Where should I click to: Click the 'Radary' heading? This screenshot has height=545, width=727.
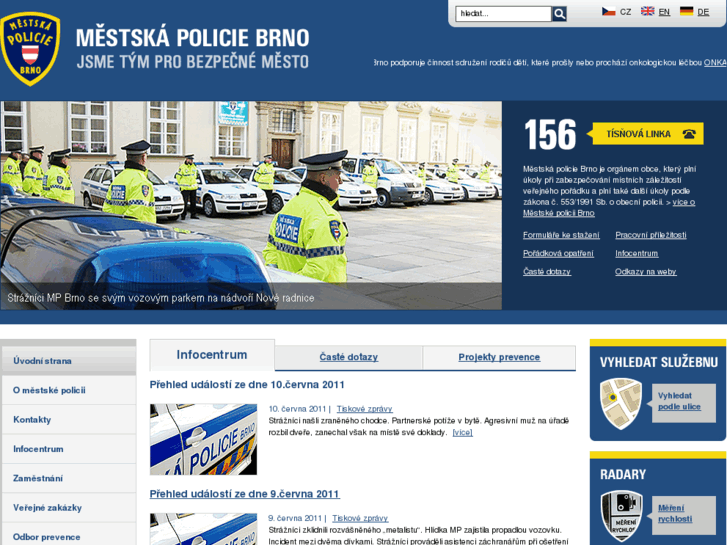(x=623, y=474)
